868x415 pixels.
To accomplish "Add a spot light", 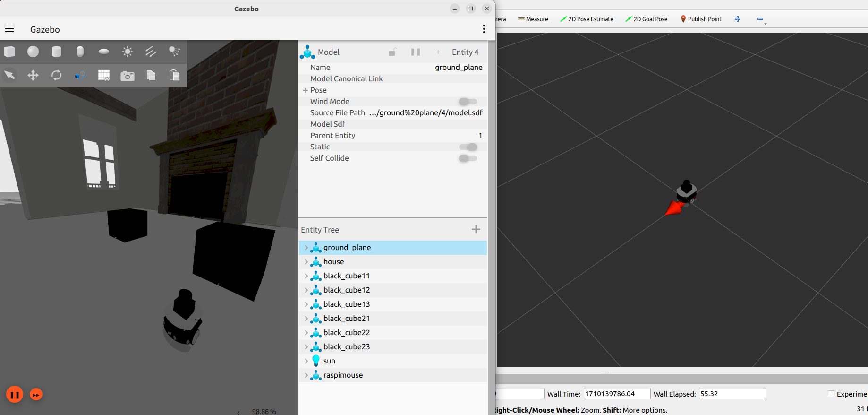I will tap(175, 52).
